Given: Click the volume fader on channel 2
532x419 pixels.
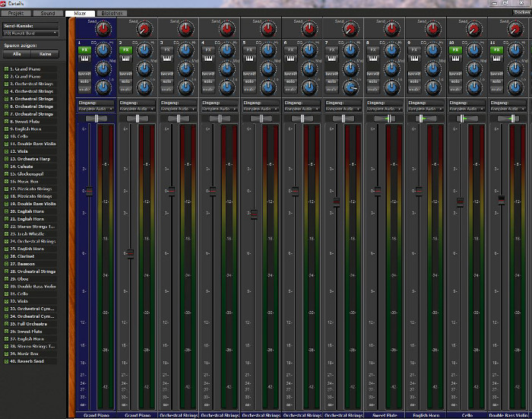Looking at the screenshot, I should [x=131, y=254].
